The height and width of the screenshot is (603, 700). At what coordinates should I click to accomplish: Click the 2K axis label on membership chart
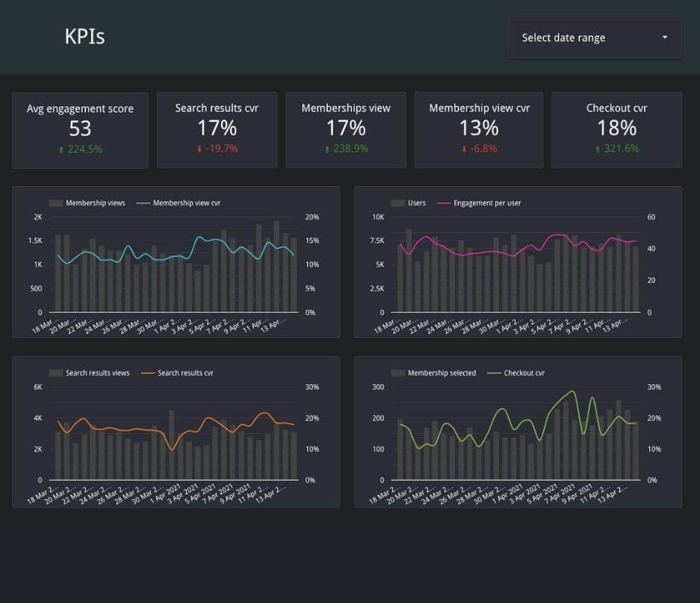[38, 217]
